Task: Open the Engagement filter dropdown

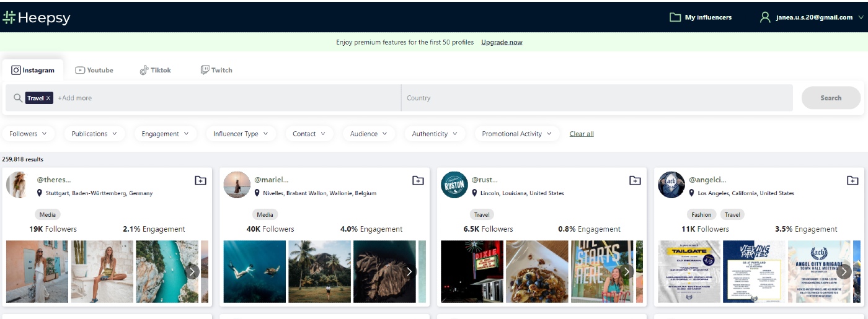Action: coord(165,134)
